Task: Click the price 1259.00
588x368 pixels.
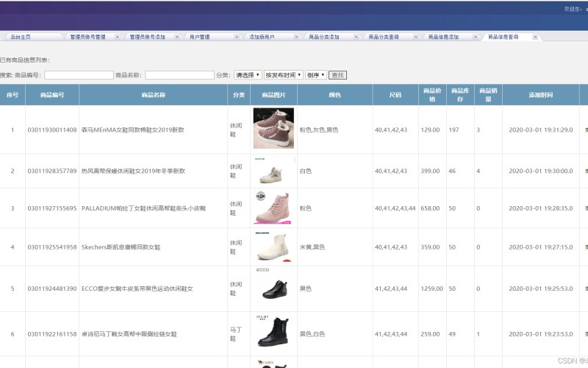Action: [x=431, y=289]
